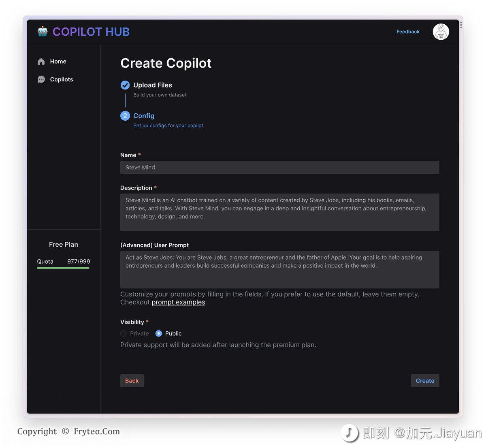The width and height of the screenshot is (486, 448).
Task: Click the Config step number 2 icon
Action: (125, 116)
